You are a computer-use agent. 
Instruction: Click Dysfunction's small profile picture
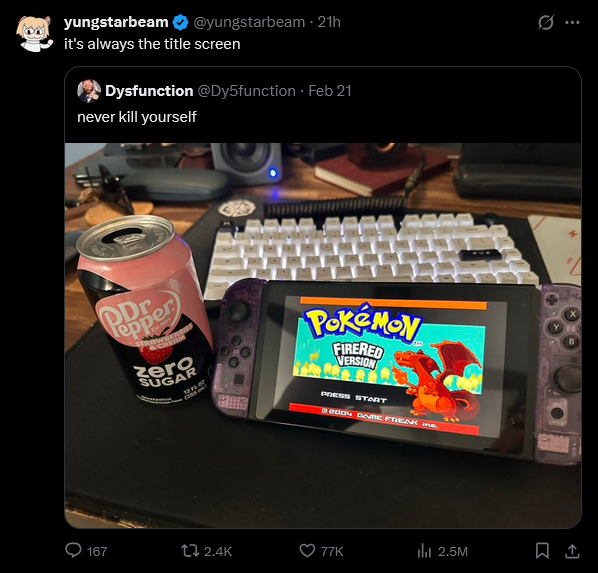pos(89,91)
